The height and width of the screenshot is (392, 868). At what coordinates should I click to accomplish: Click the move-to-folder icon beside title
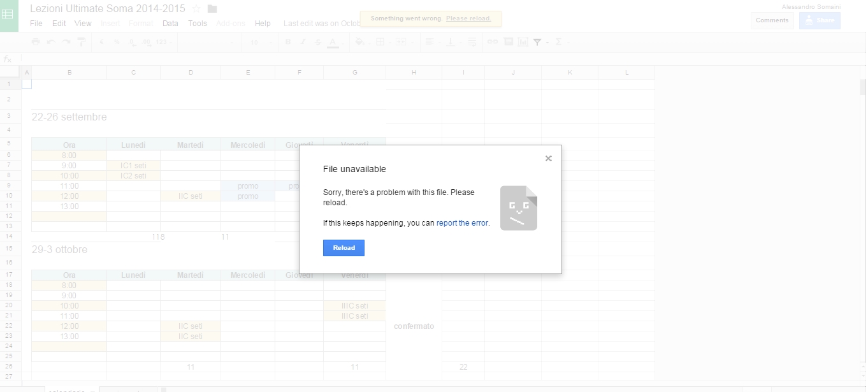tap(212, 9)
